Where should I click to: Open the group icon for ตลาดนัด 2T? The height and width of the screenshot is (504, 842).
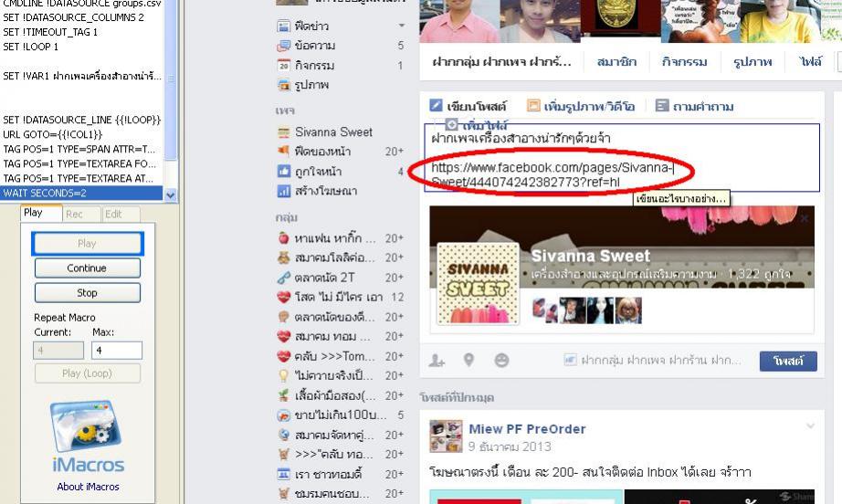283,278
